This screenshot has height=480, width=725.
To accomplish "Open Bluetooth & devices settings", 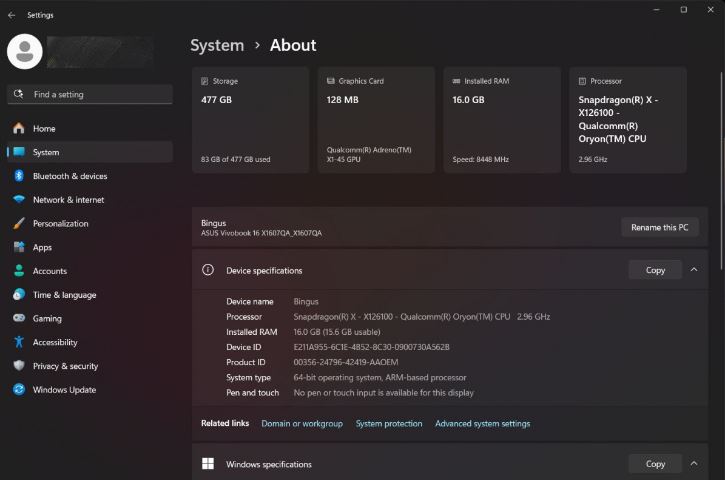I will coord(69,176).
